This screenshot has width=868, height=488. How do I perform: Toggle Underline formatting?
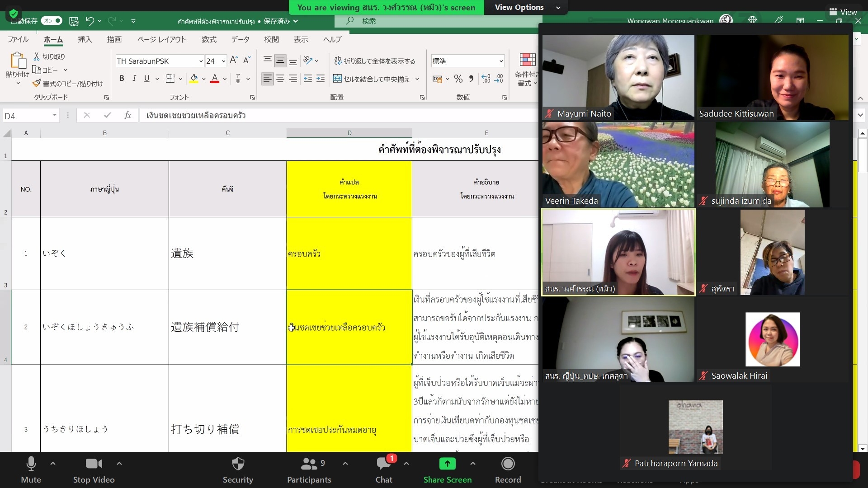(x=146, y=79)
